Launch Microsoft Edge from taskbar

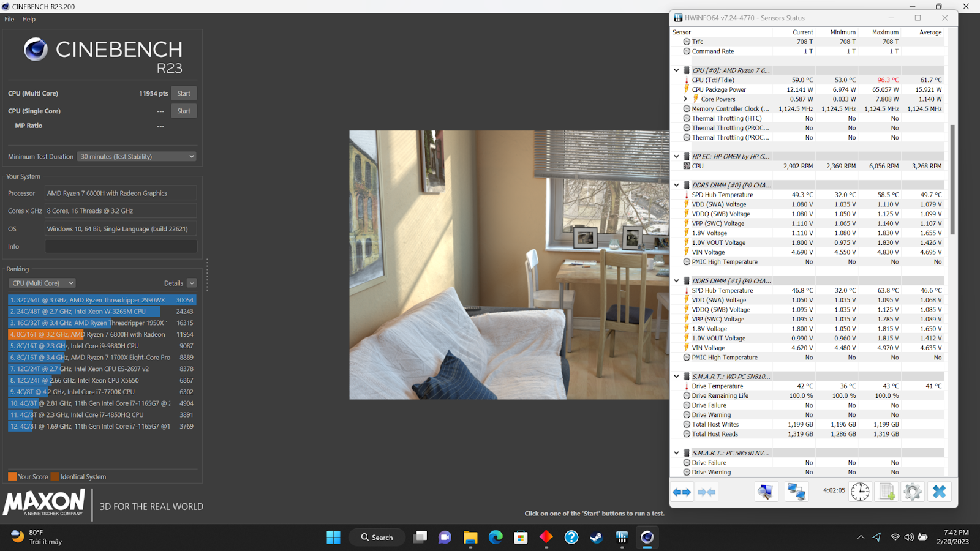click(x=496, y=538)
